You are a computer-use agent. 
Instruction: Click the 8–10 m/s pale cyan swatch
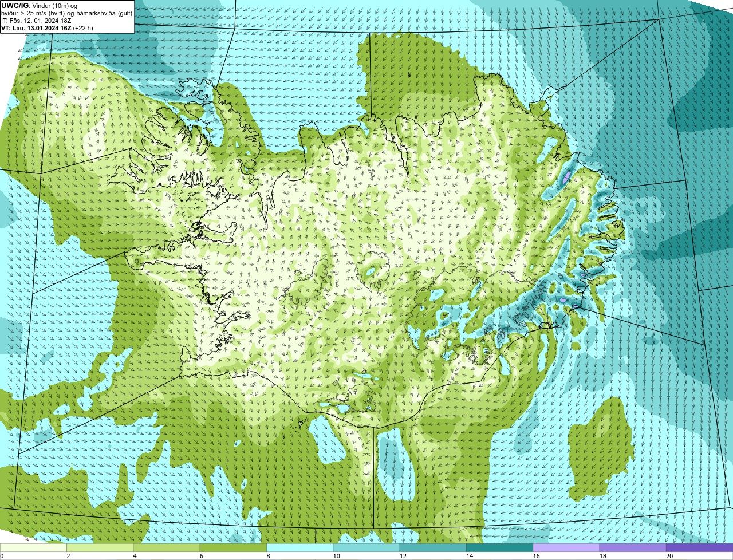[299, 547]
